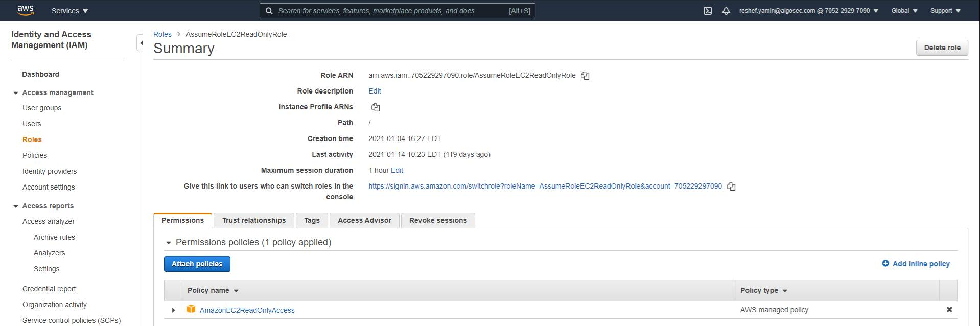Click the Attach policies button

(x=197, y=264)
